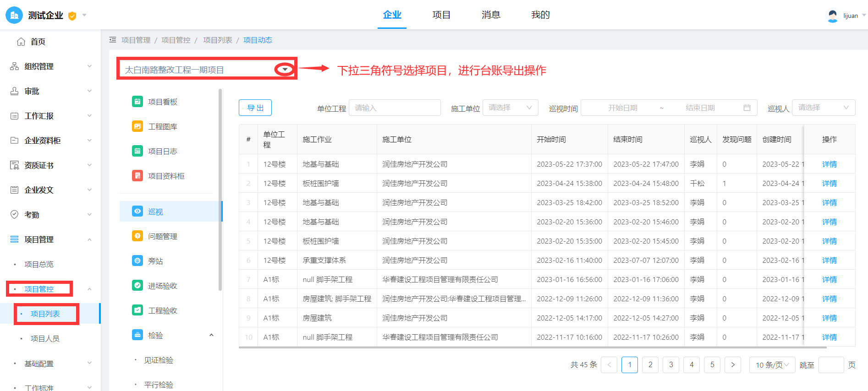Open the enterprise switcher dropdown arrow
This screenshot has width=868, height=391.
click(84, 15)
